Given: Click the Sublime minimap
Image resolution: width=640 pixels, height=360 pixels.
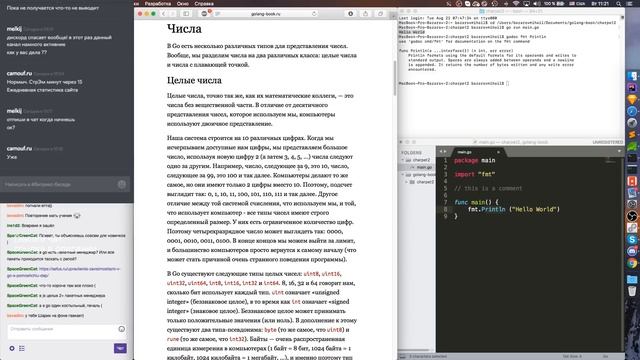Looking at the screenshot, I should click(611, 161).
